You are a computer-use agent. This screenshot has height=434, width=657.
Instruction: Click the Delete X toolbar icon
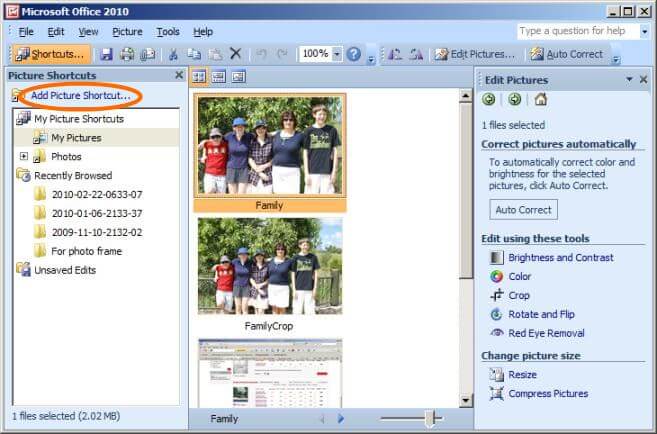click(x=236, y=54)
